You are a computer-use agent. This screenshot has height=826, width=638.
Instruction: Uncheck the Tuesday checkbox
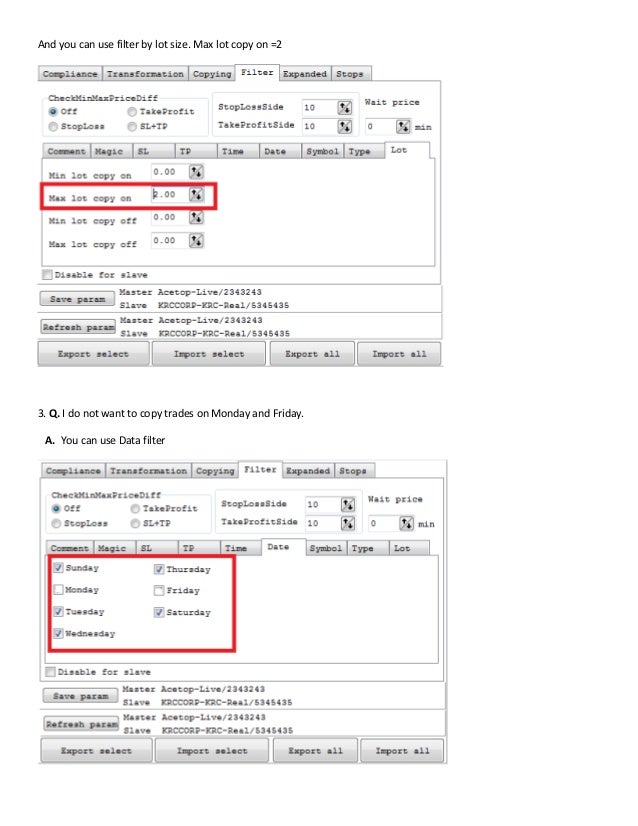(x=58, y=612)
